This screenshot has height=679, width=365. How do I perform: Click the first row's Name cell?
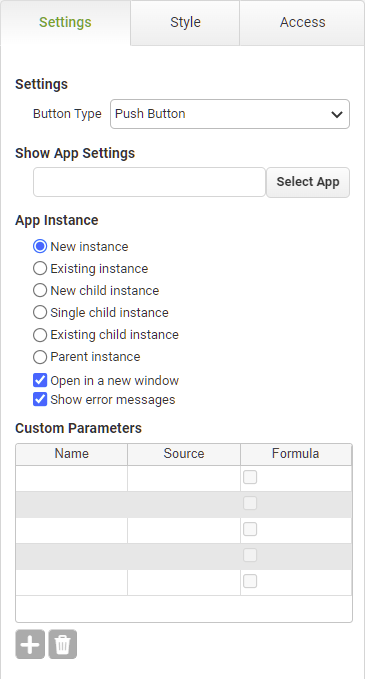pyautogui.click(x=72, y=479)
